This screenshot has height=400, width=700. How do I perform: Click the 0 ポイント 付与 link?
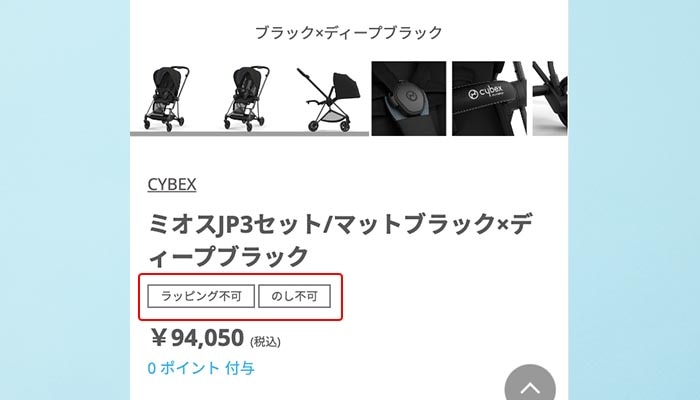click(x=201, y=368)
